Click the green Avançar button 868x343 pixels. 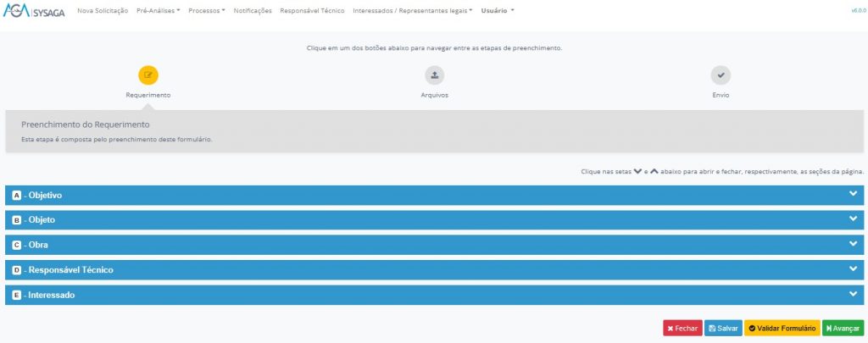(843, 328)
